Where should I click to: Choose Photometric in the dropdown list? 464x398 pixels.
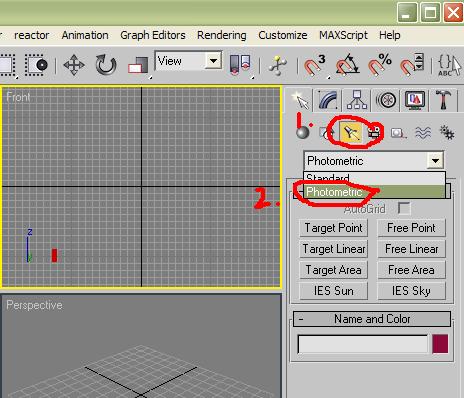374,192
